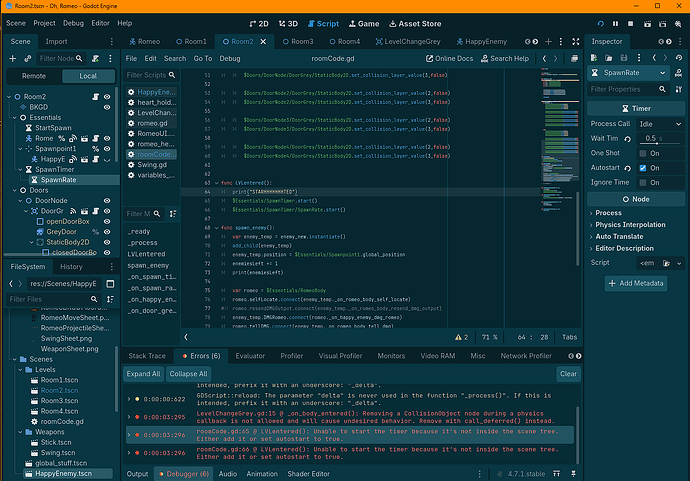Screen dimensions: 690x481
Task: Switch to the 3D workspace
Action: (x=288, y=24)
